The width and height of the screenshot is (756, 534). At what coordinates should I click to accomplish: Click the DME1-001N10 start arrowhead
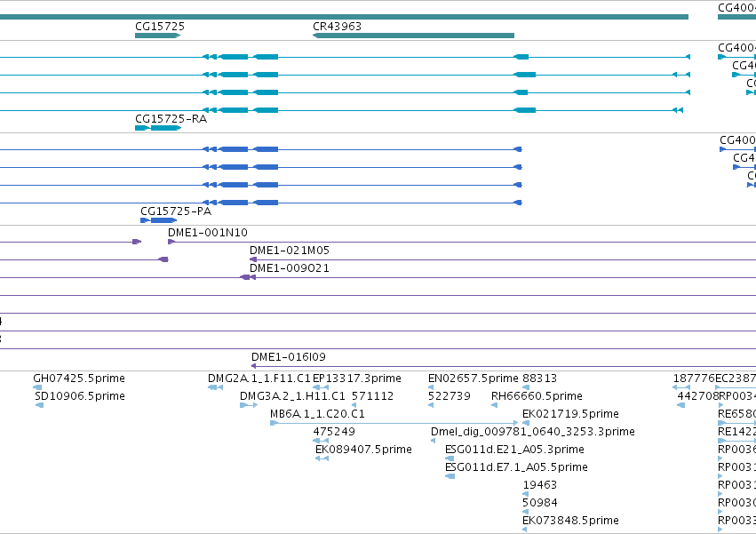pyautogui.click(x=171, y=242)
